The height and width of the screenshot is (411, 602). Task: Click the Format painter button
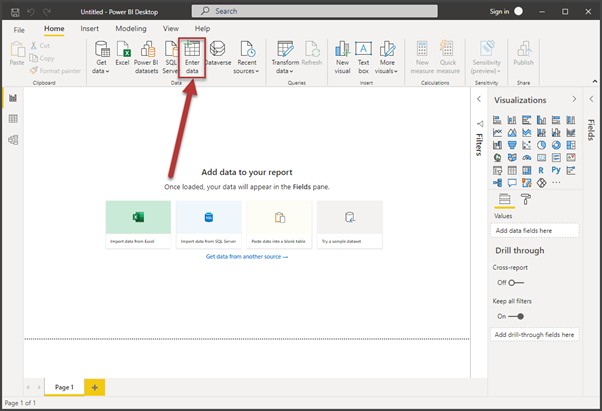55,71
